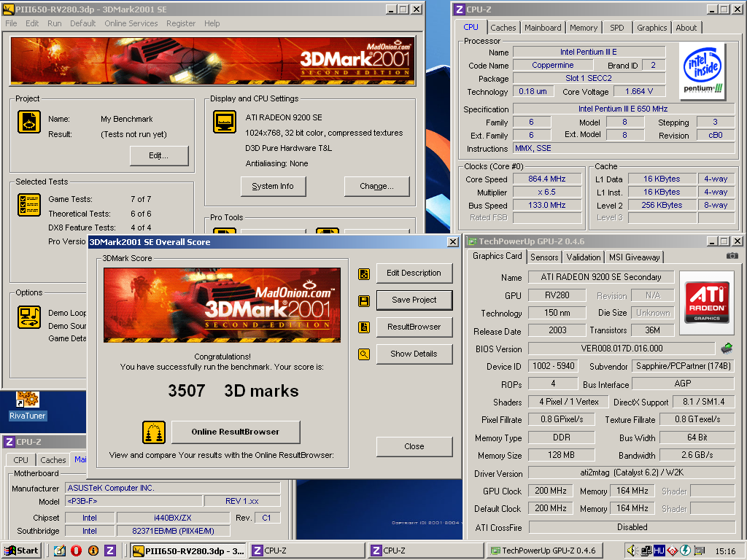Open the Register menu in 3DMark2001

tap(181, 23)
